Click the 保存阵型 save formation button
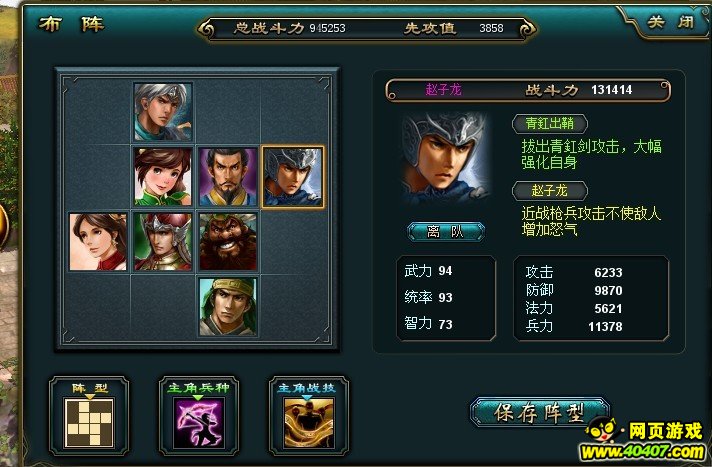Viewport: 712px width, 467px height. coord(539,412)
